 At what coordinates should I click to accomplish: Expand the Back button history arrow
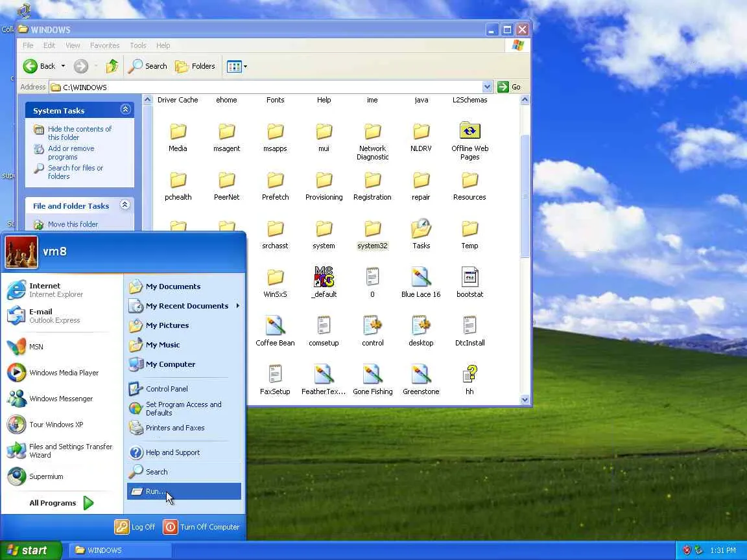click(63, 66)
